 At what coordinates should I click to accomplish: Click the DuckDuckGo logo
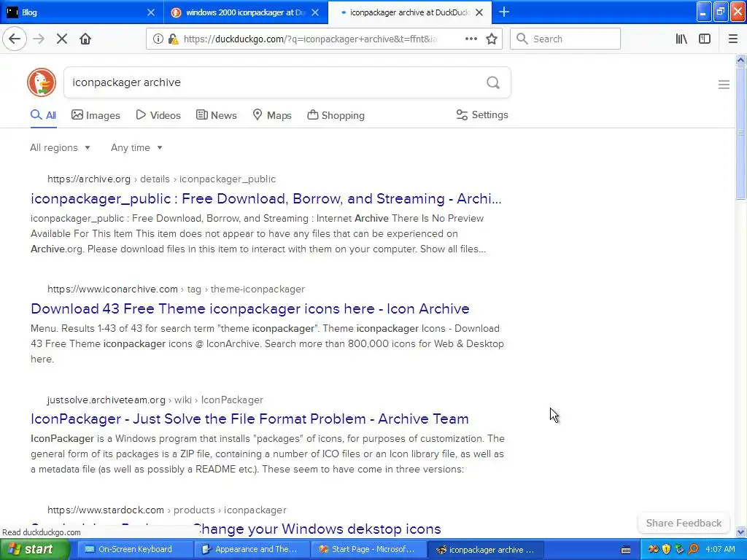(42, 82)
